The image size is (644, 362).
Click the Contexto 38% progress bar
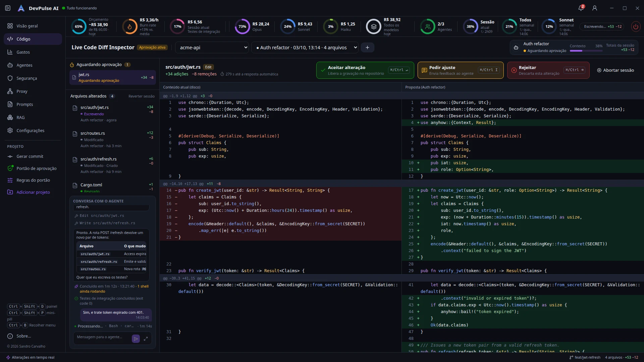coord(586,51)
